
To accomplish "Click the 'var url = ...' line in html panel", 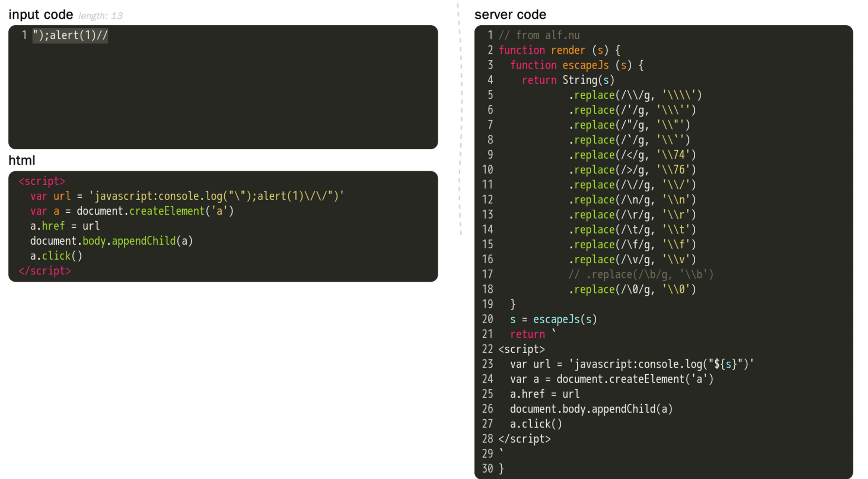I will [187, 196].
